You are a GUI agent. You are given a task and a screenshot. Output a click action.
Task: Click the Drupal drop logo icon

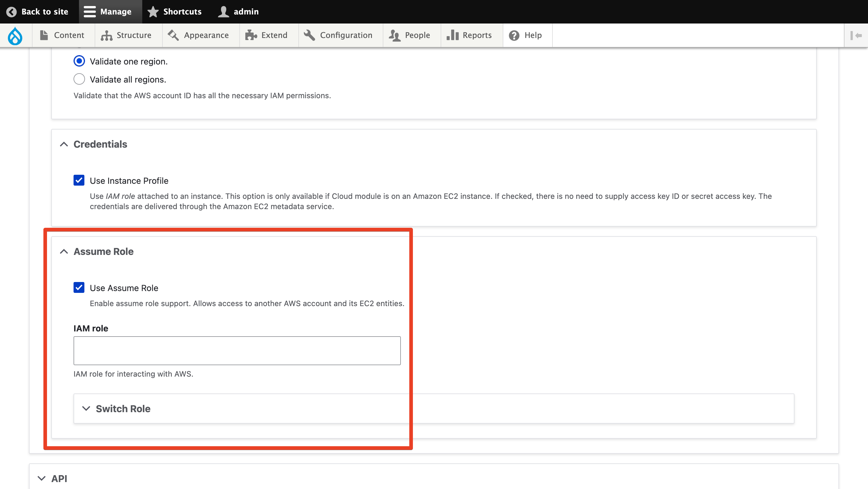pyautogui.click(x=15, y=35)
